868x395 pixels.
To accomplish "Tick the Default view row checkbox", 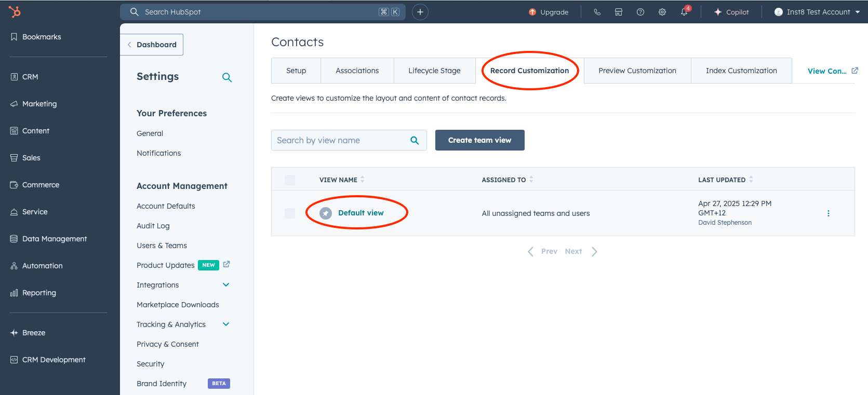I will [x=290, y=213].
